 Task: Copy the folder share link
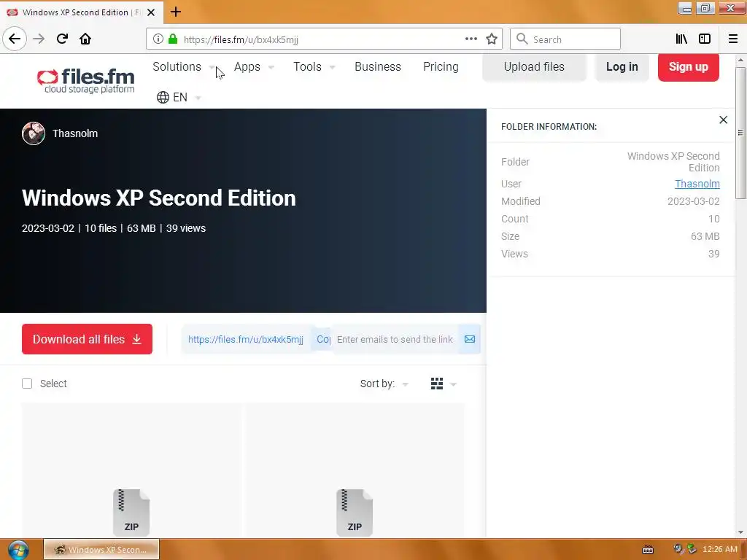323,339
